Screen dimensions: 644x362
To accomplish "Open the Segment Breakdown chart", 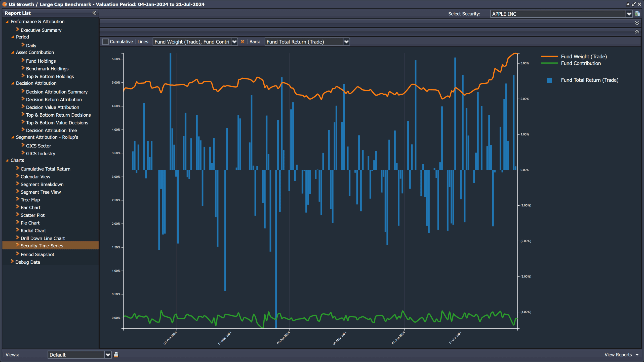I will click(x=42, y=184).
